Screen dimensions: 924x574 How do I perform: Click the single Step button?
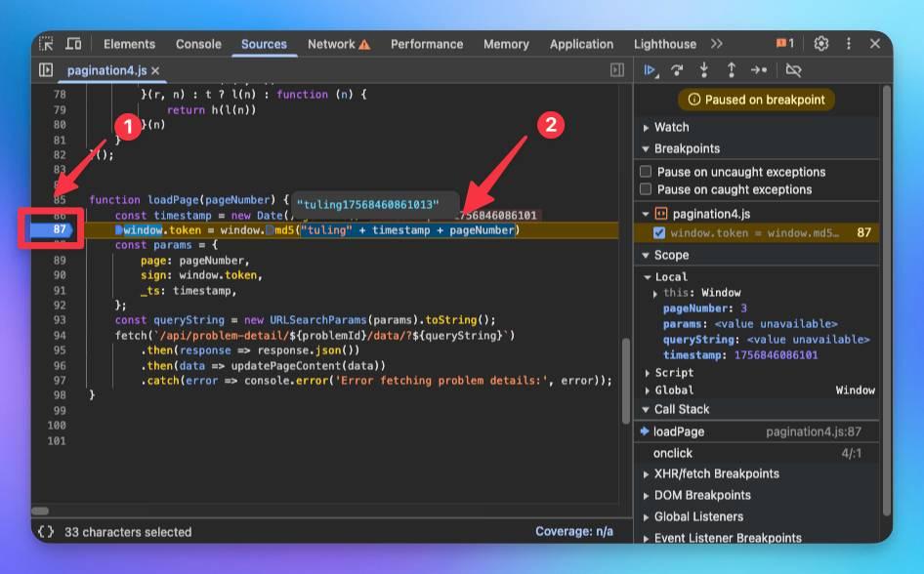coord(758,70)
